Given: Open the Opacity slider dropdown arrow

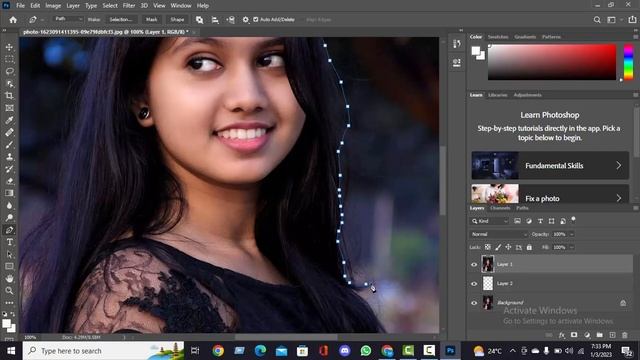Looking at the screenshot, I should point(571,234).
